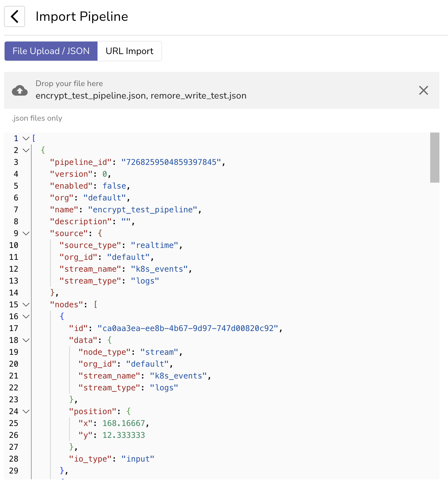Image resolution: width=448 pixels, height=484 pixels.
Task: Collapse the object starting at line 2
Action: click(26, 150)
